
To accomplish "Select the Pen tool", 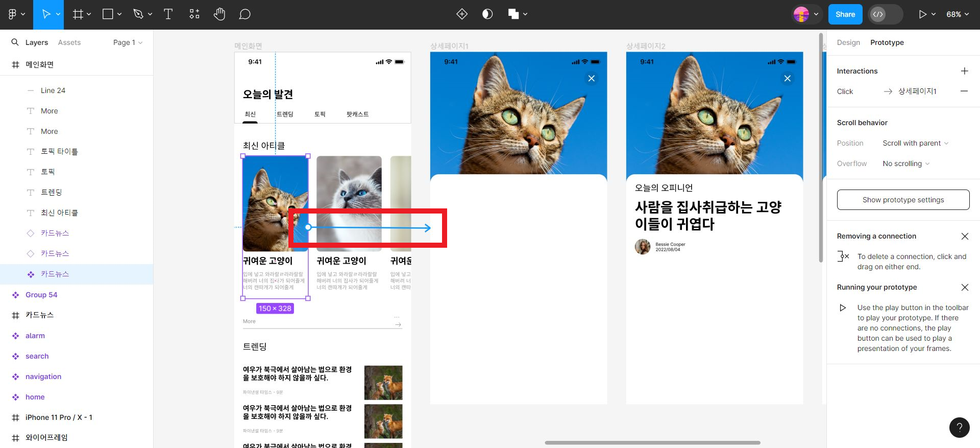I will click(x=138, y=14).
